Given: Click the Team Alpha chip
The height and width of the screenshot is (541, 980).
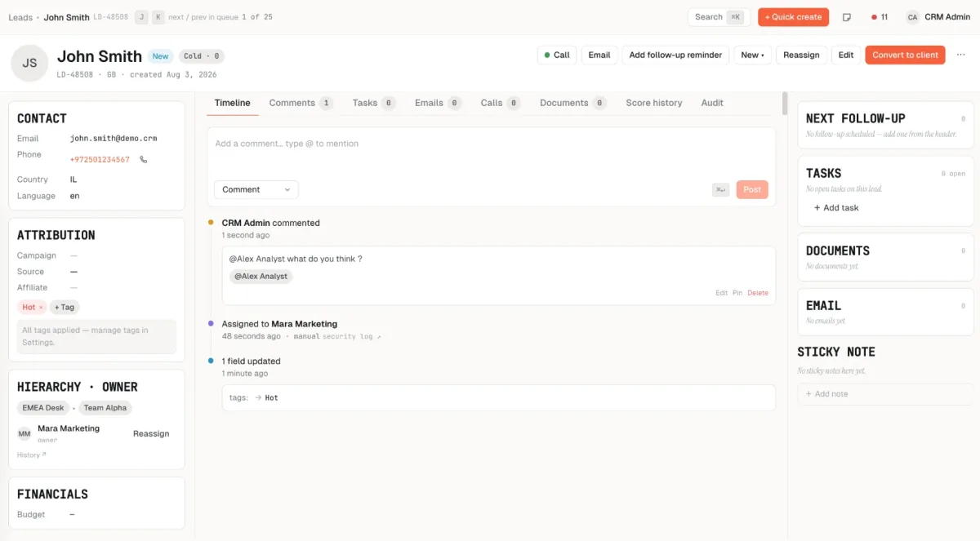Looking at the screenshot, I should tap(105, 408).
